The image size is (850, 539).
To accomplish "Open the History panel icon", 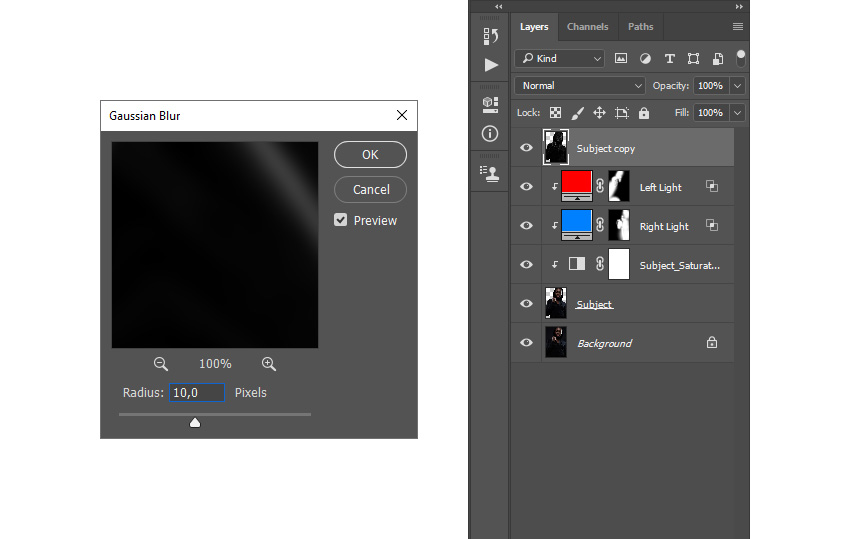I will (x=490, y=36).
